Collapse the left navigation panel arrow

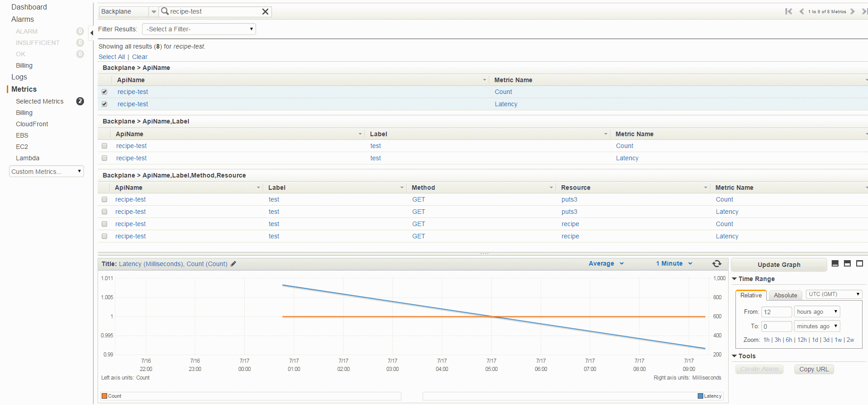(91, 33)
